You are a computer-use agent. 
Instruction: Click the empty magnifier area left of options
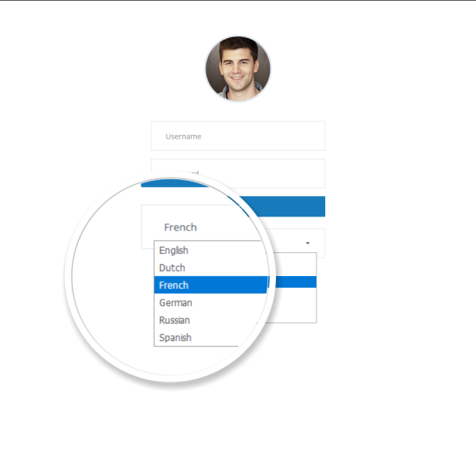[113, 276]
